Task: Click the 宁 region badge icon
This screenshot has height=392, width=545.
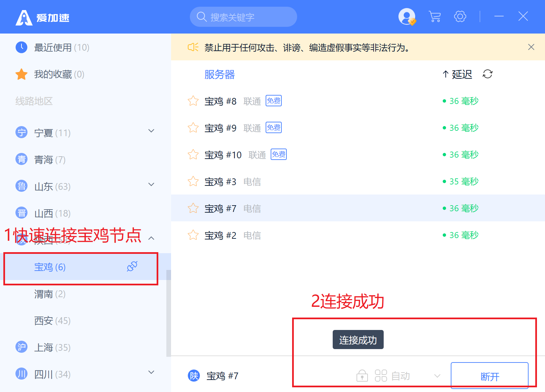Action: [21, 132]
